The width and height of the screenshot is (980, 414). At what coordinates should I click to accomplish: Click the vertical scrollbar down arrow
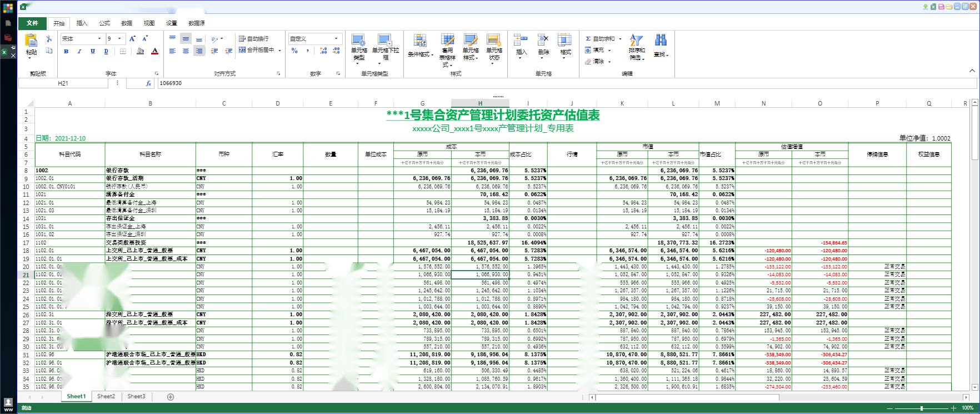(x=974, y=387)
